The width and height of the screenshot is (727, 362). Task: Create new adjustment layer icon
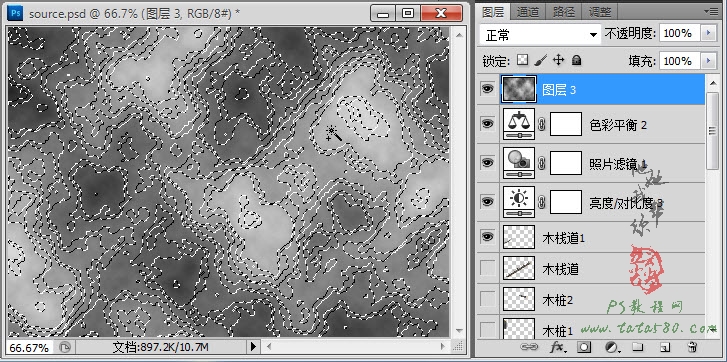(x=612, y=347)
